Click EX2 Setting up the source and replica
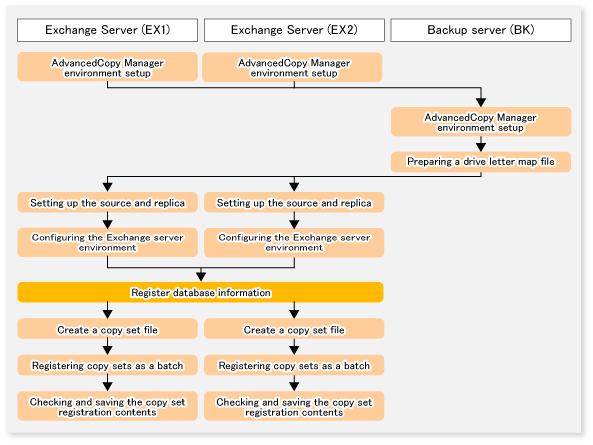Screen dimensions: 593x445 tap(294, 202)
